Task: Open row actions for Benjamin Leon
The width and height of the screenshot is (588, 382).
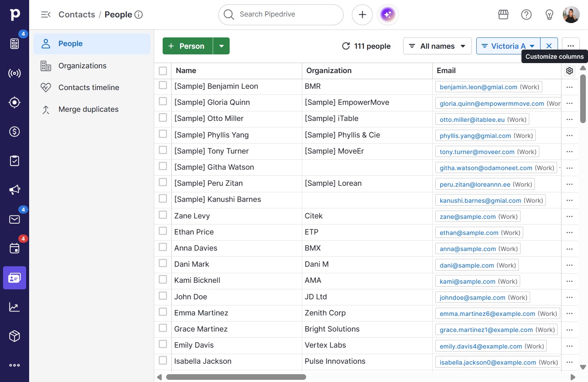Action: [x=570, y=87]
